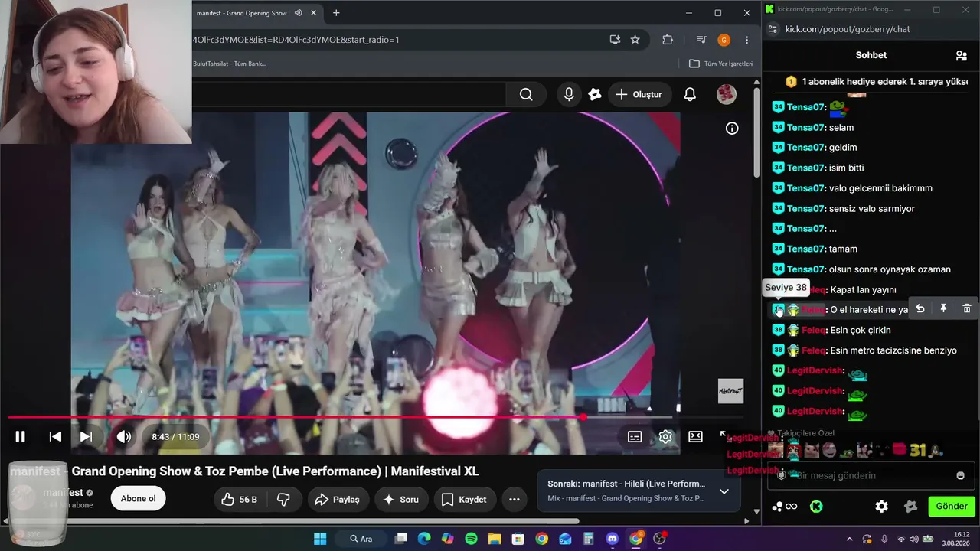Open a new Chrome tab
Image resolution: width=980 pixels, height=551 pixels.
336,13
